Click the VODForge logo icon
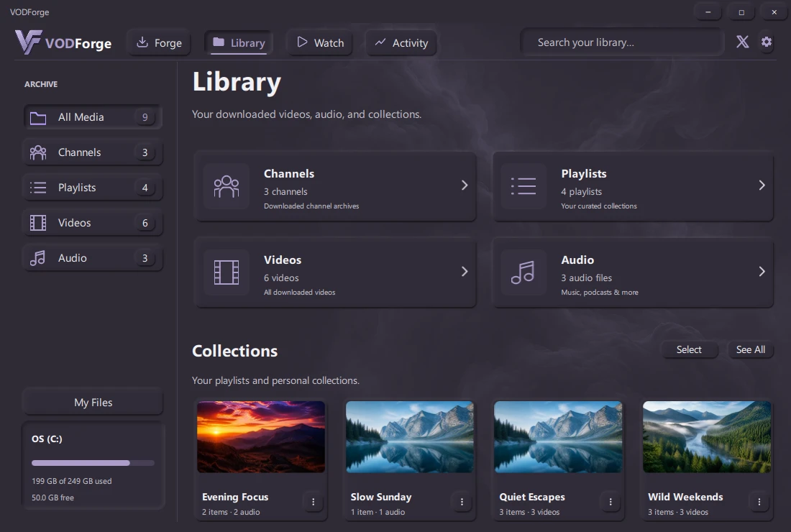This screenshot has height=532, width=791. pyautogui.click(x=28, y=42)
